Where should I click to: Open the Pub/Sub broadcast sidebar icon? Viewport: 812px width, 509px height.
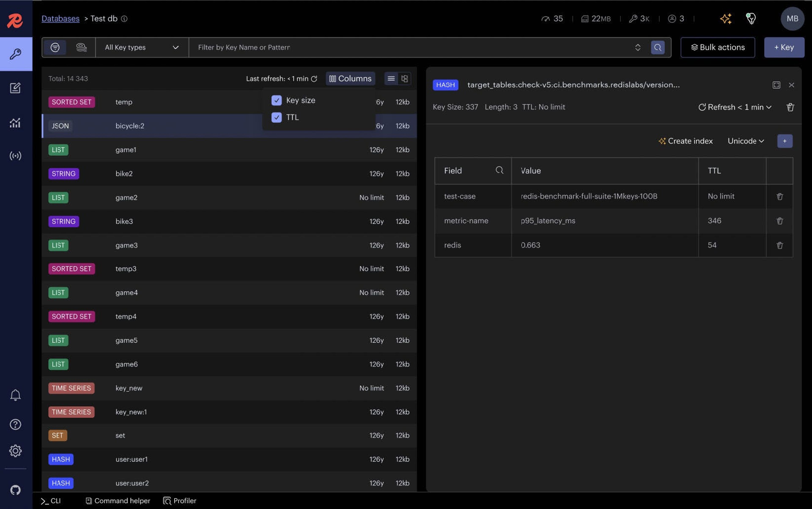click(x=15, y=155)
